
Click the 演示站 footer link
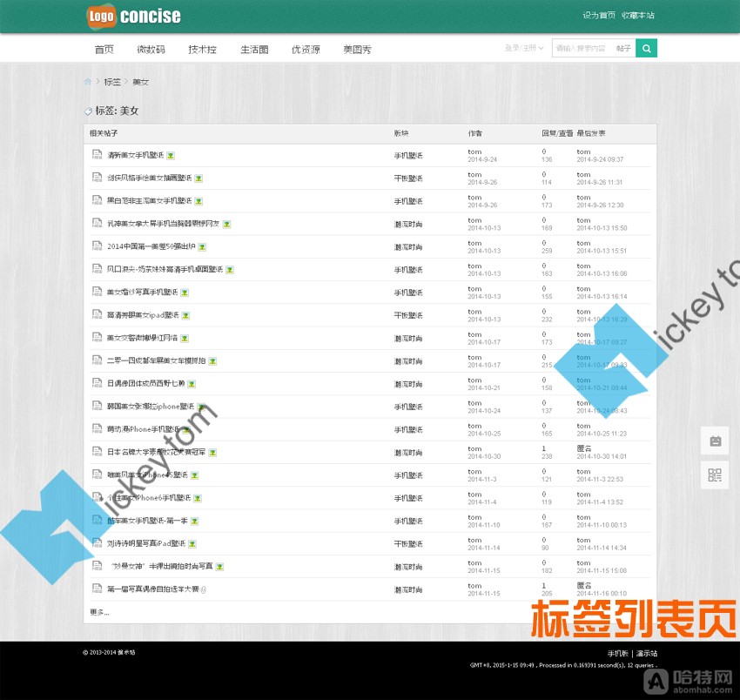pos(647,653)
